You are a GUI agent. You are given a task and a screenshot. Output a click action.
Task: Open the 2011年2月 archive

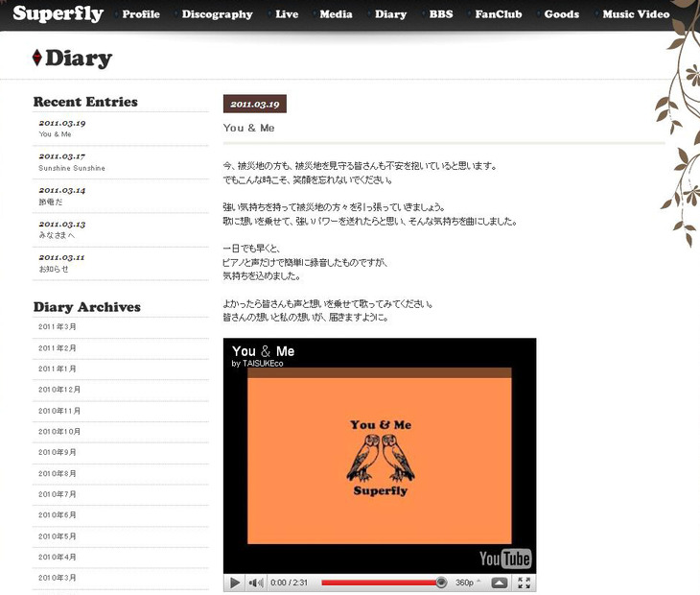(58, 348)
